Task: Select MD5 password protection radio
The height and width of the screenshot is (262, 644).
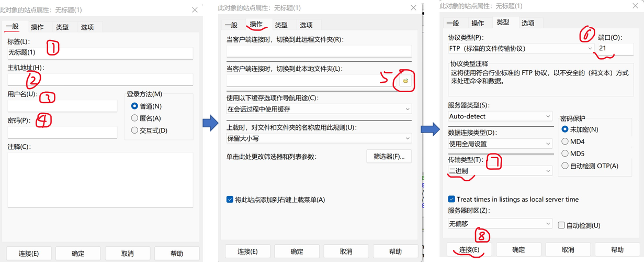Action: coord(565,154)
